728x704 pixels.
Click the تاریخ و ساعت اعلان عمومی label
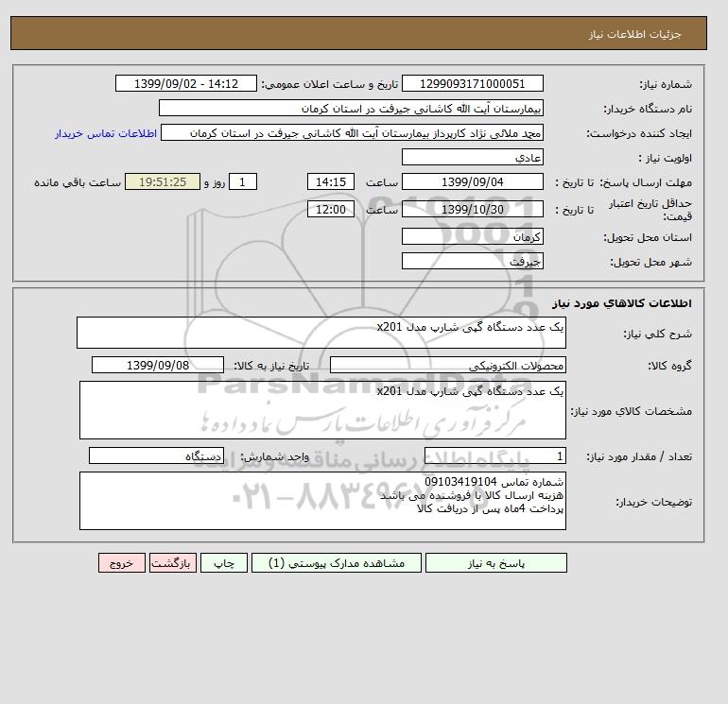point(330,84)
